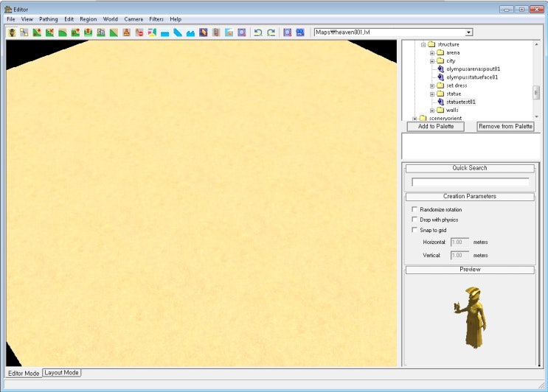Enable Snap to grid checkbox
548x392 pixels.
pos(415,230)
